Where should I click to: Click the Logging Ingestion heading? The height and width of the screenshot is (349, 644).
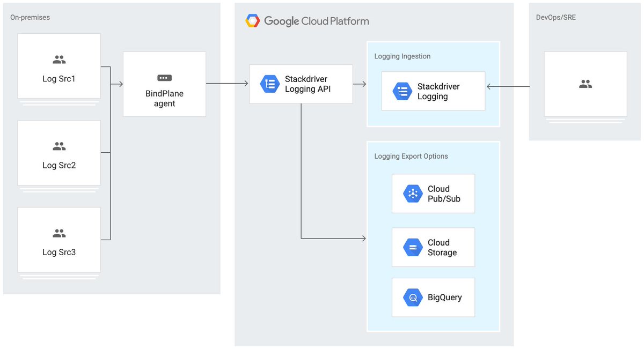point(402,56)
